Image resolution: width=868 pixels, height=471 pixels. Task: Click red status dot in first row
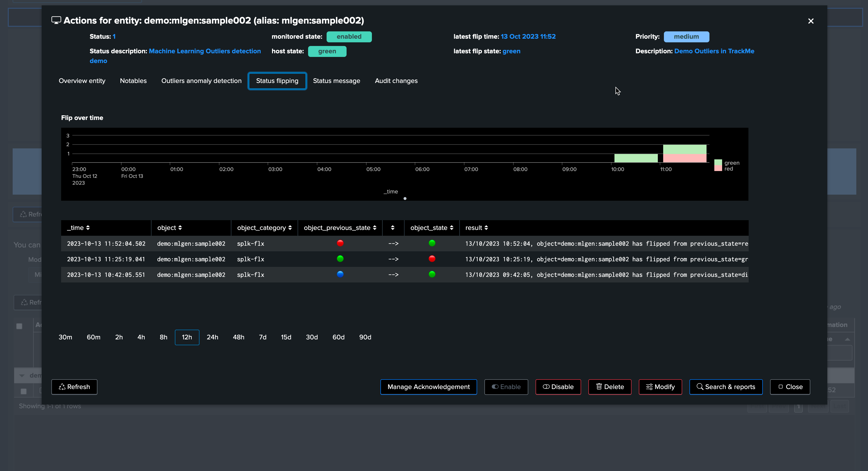coord(340,243)
